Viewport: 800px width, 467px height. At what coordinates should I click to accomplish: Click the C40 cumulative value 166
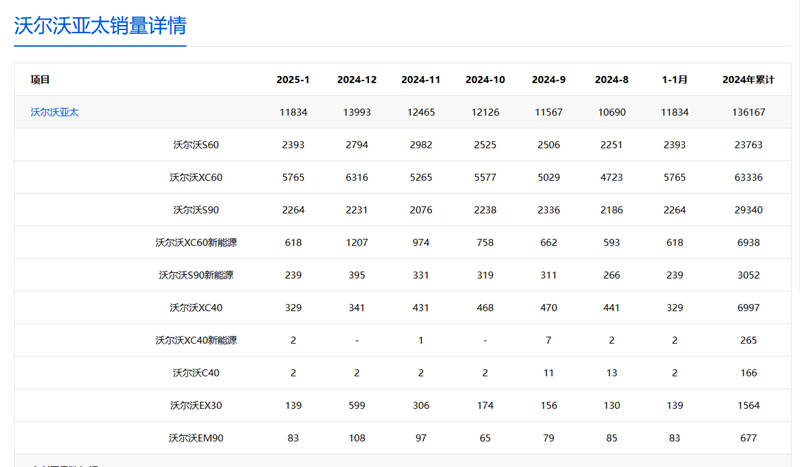(x=748, y=373)
